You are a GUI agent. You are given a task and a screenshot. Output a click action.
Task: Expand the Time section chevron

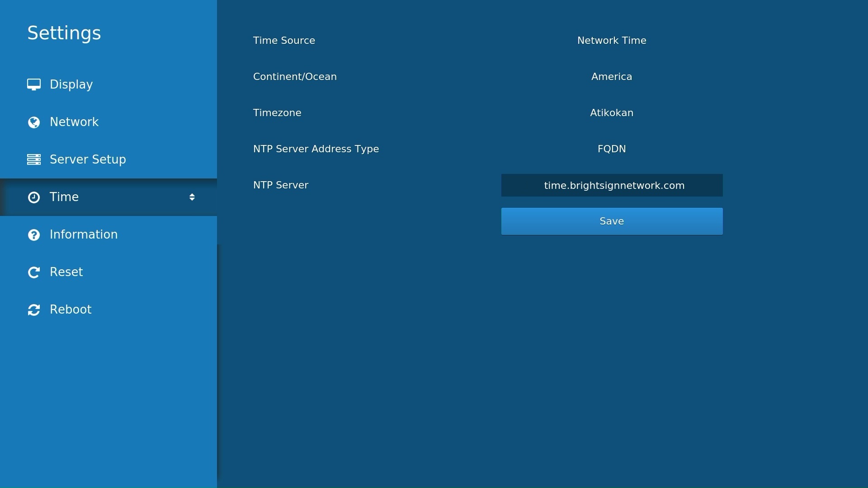click(x=191, y=197)
